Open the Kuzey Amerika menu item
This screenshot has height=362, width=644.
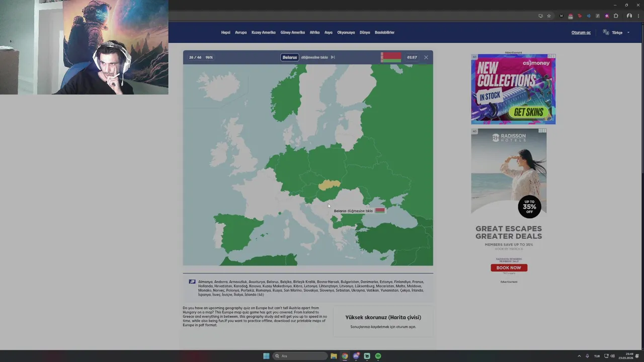(x=264, y=32)
